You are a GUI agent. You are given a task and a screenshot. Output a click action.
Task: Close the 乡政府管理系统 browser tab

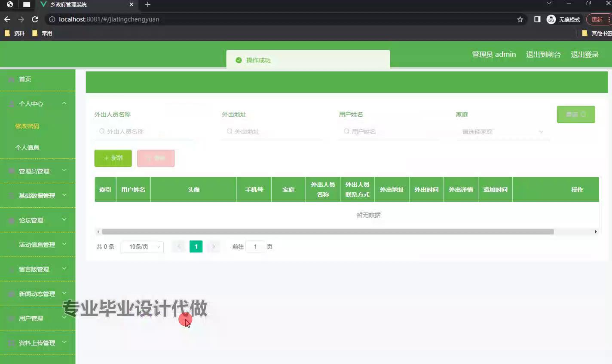click(x=132, y=4)
